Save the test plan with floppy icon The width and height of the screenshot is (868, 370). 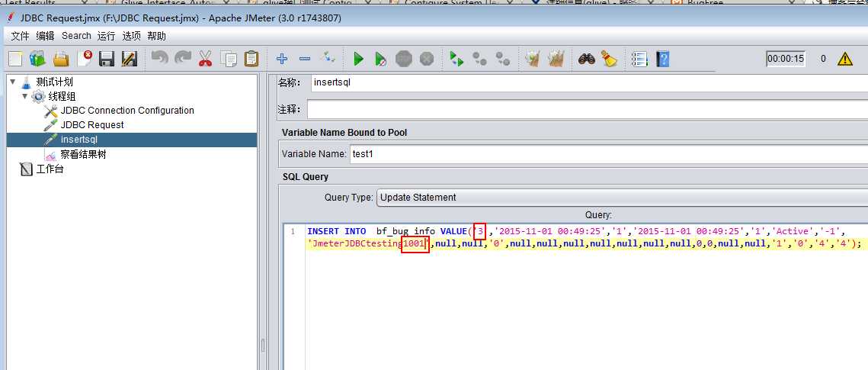coord(106,58)
